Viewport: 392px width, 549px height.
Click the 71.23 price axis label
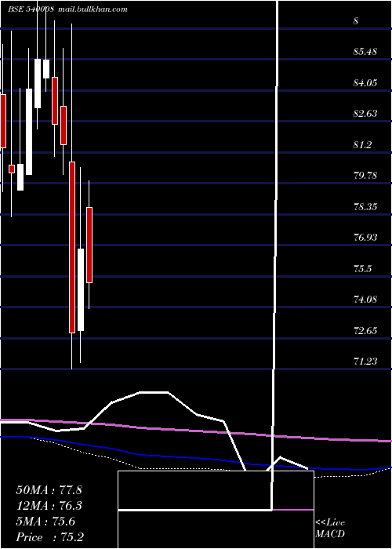click(x=365, y=362)
